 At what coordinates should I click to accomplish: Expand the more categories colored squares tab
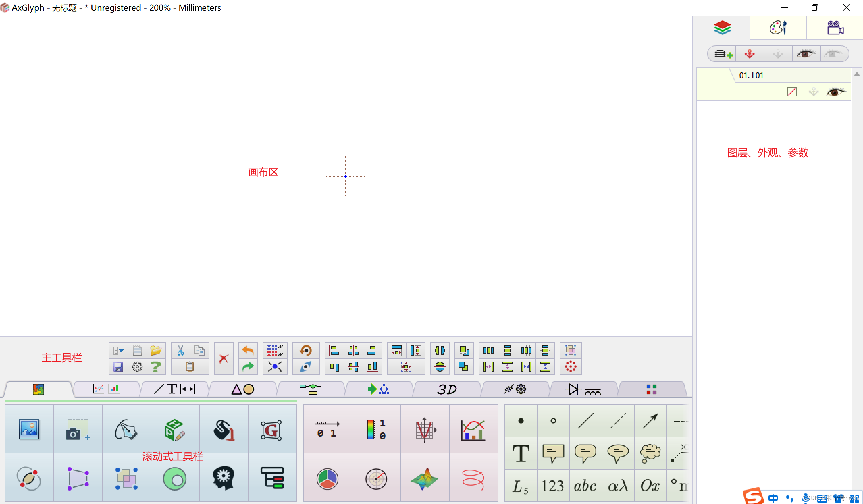point(651,389)
